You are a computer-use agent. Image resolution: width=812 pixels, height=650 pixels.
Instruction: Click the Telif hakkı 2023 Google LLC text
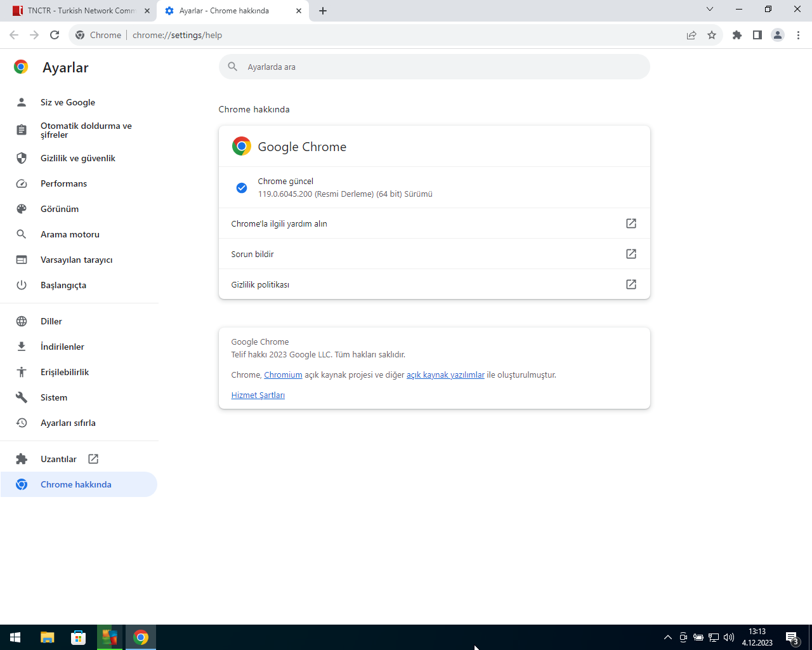(318, 355)
